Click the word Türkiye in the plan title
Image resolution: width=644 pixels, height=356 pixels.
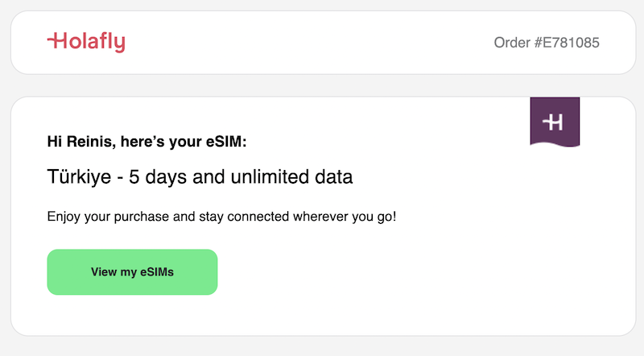point(77,176)
